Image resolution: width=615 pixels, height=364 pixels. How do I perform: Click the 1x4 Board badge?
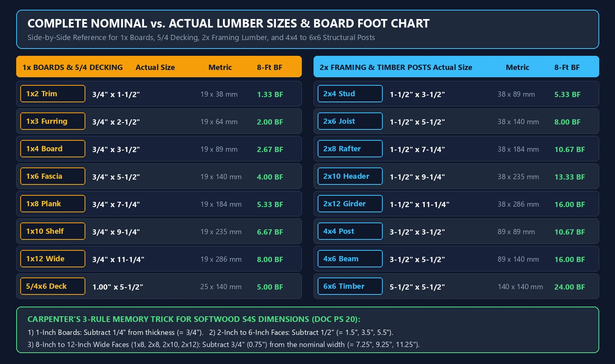click(x=53, y=149)
